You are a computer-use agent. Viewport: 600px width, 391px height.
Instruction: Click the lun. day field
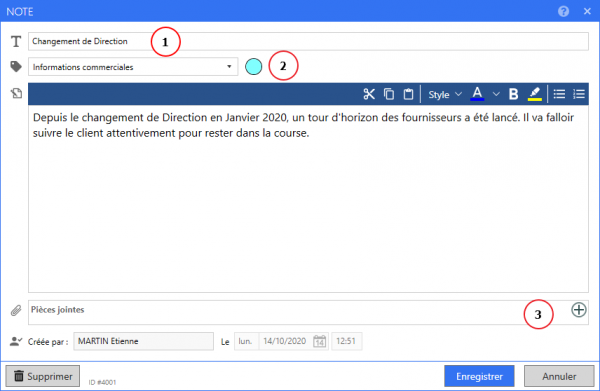(245, 341)
